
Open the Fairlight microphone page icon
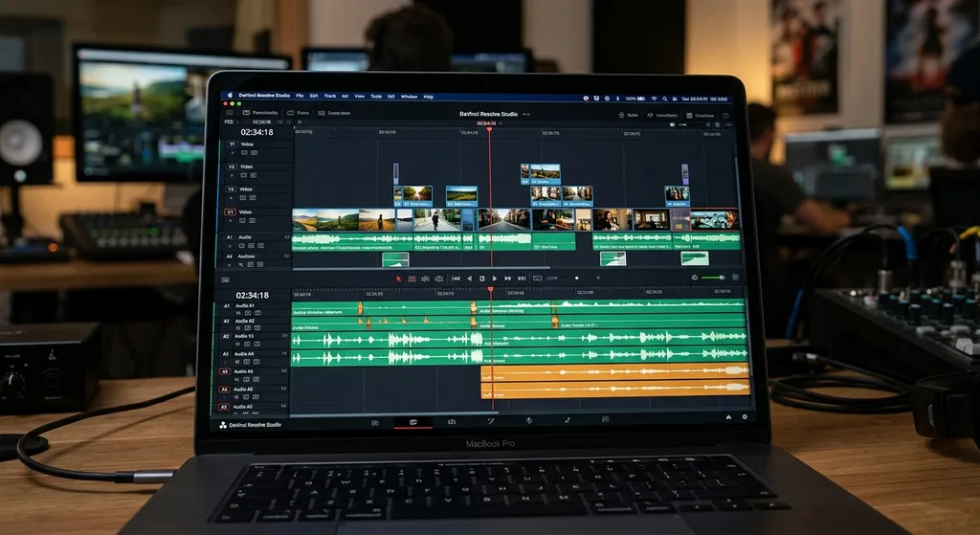pyautogui.click(x=528, y=420)
